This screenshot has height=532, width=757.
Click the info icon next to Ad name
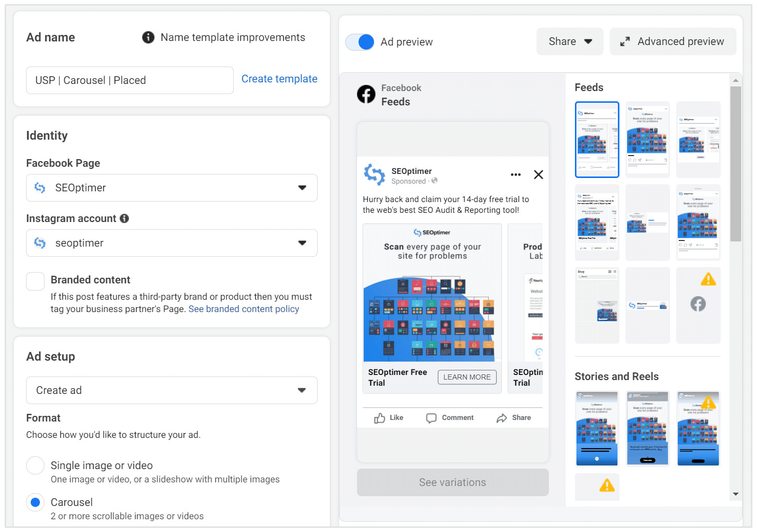(148, 37)
